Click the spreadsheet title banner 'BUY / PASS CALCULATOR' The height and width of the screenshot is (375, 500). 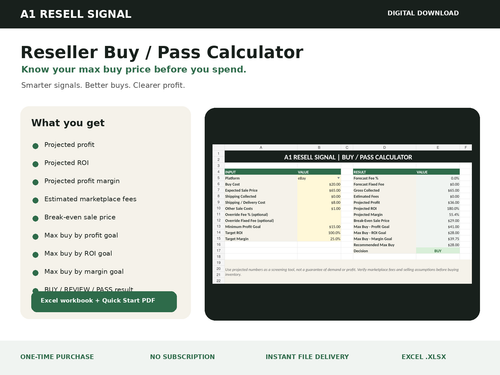(348, 157)
